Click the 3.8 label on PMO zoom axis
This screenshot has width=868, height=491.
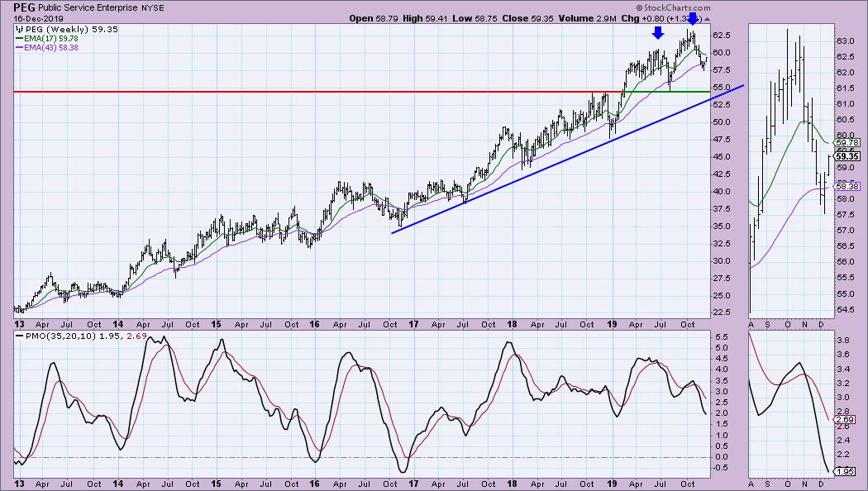click(845, 340)
